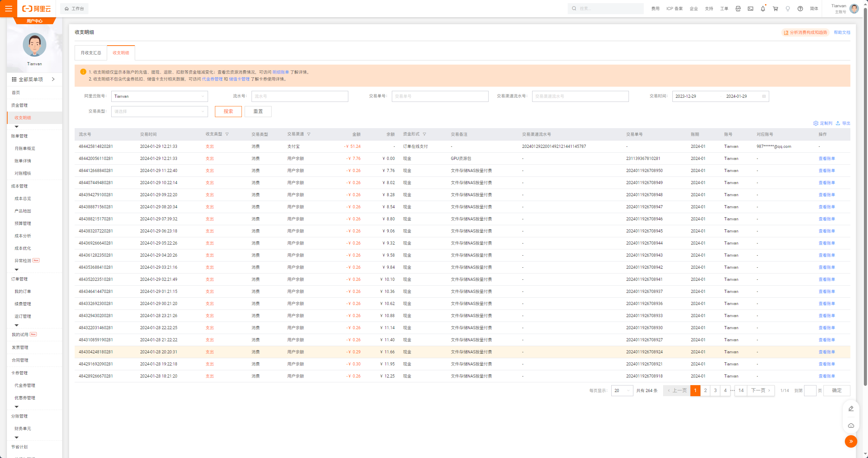The width and height of the screenshot is (868, 458).
Task: Click the 导出 export icon
Action: point(838,123)
